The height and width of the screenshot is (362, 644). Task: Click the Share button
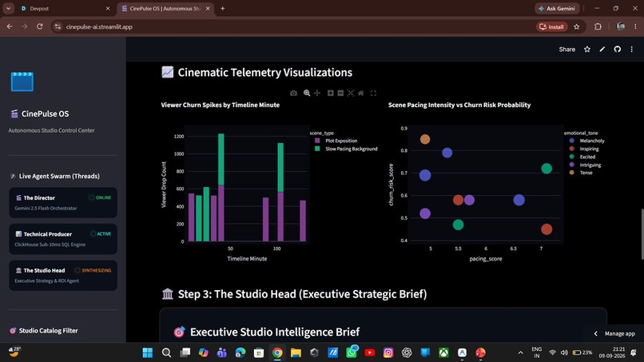click(x=566, y=50)
